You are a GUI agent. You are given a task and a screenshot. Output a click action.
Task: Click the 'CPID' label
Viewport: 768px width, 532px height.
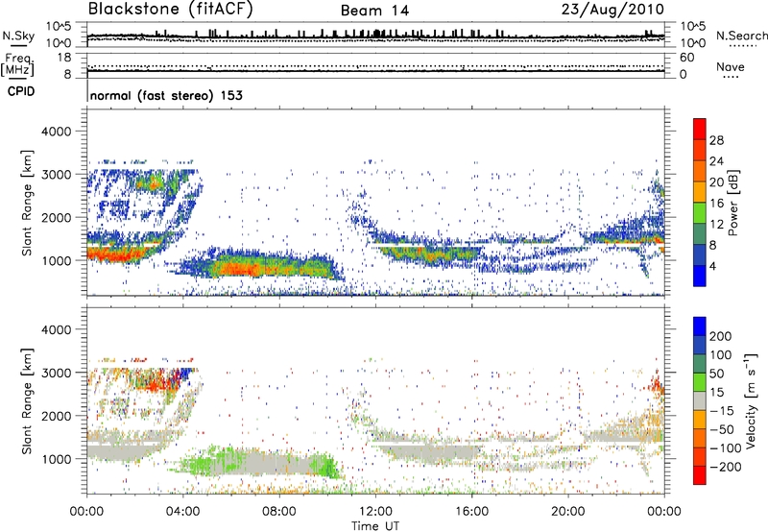click(x=21, y=91)
